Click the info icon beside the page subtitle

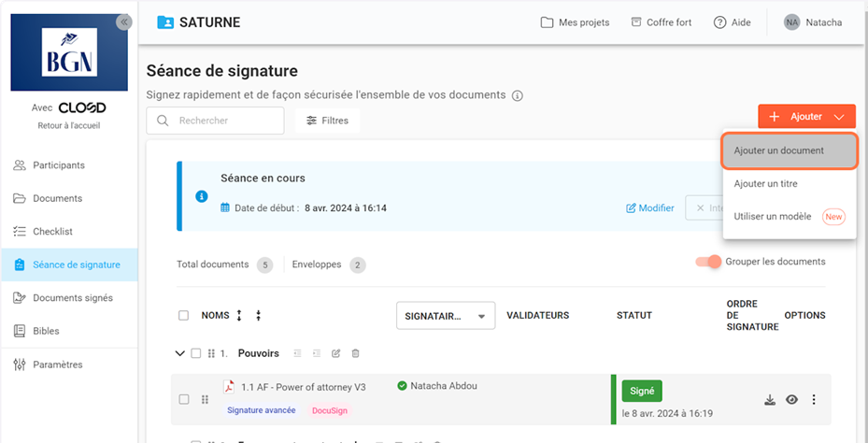point(518,95)
